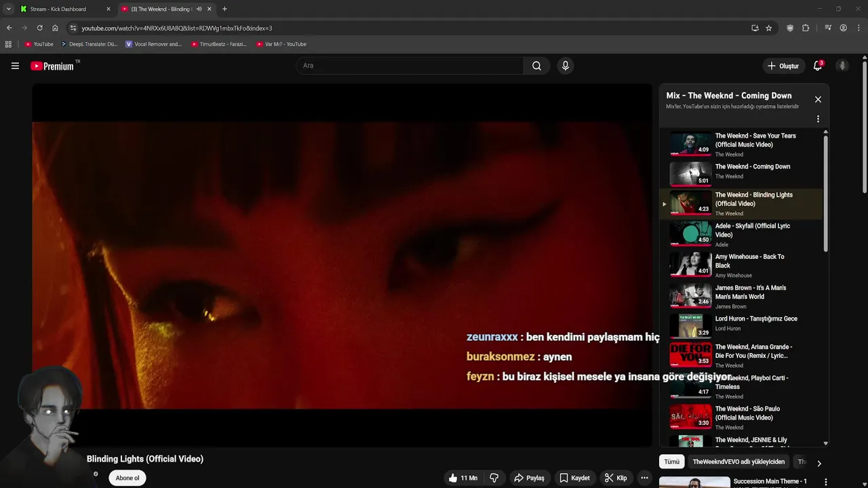The image size is (868, 488).
Task: Open the Chrome apps grid shortcut
Action: 8,44
